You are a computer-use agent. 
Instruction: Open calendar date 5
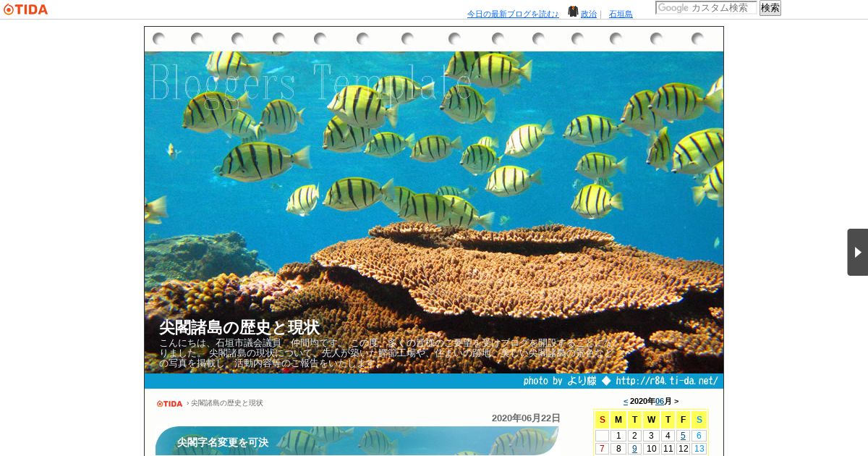(682, 436)
